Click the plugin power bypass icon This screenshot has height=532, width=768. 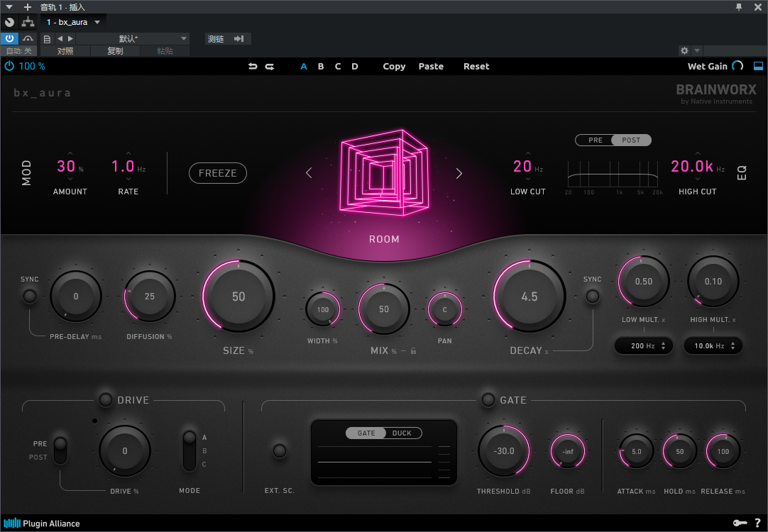click(9, 66)
